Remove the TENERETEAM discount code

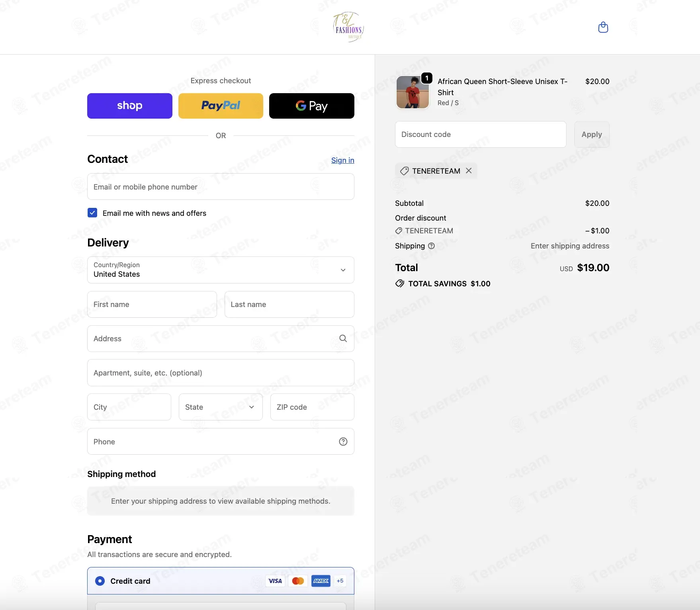(469, 170)
